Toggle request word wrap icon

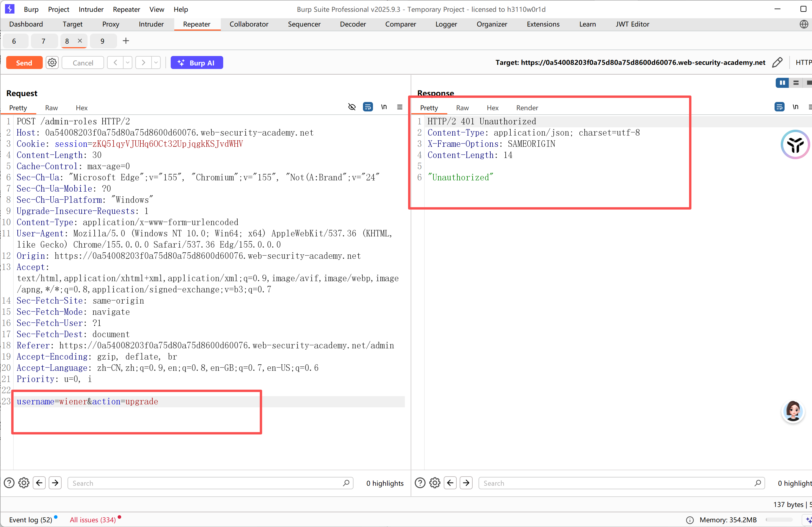pyautogui.click(x=368, y=107)
